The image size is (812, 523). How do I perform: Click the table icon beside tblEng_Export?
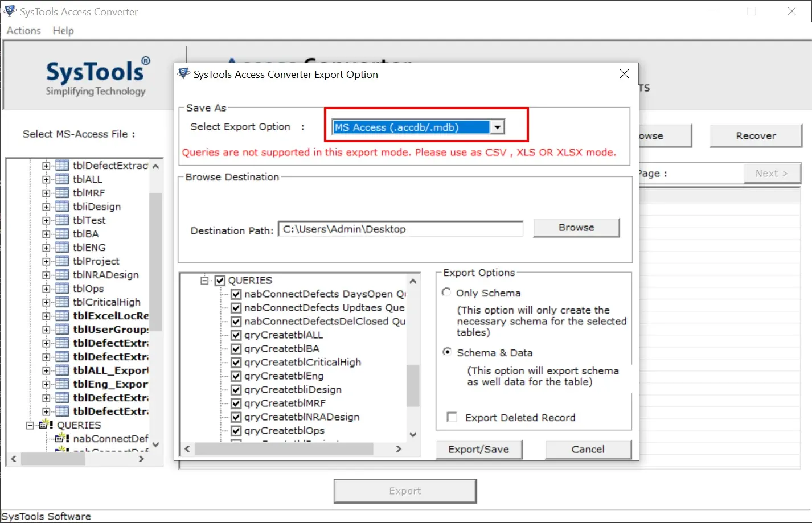pos(62,384)
